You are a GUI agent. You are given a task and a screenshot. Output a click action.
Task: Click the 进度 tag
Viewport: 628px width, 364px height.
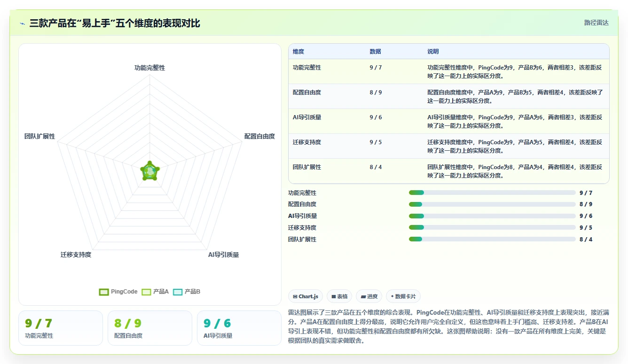click(x=369, y=296)
